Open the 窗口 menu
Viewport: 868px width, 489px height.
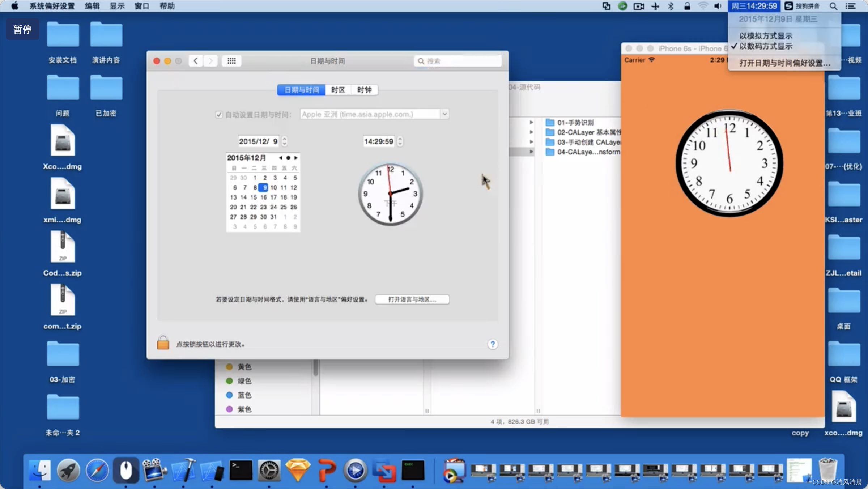142,6
